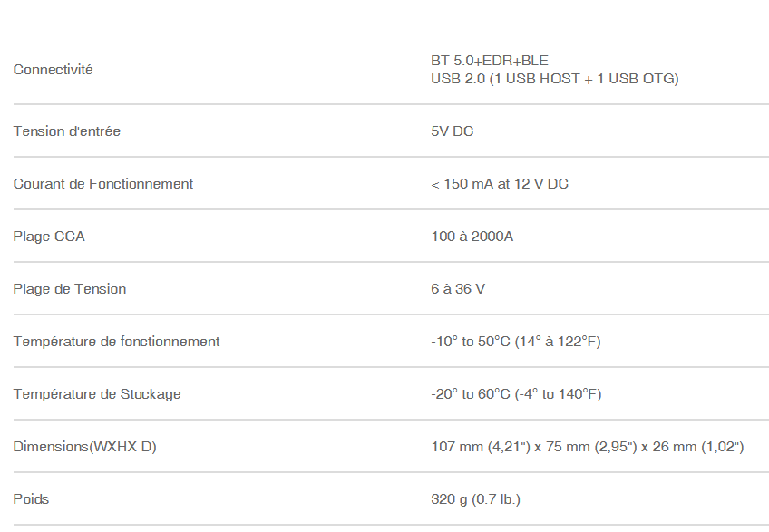The width and height of the screenshot is (769, 532).
Task: Click the 'Dimensions(WXHX D)' label
Action: coord(85,447)
